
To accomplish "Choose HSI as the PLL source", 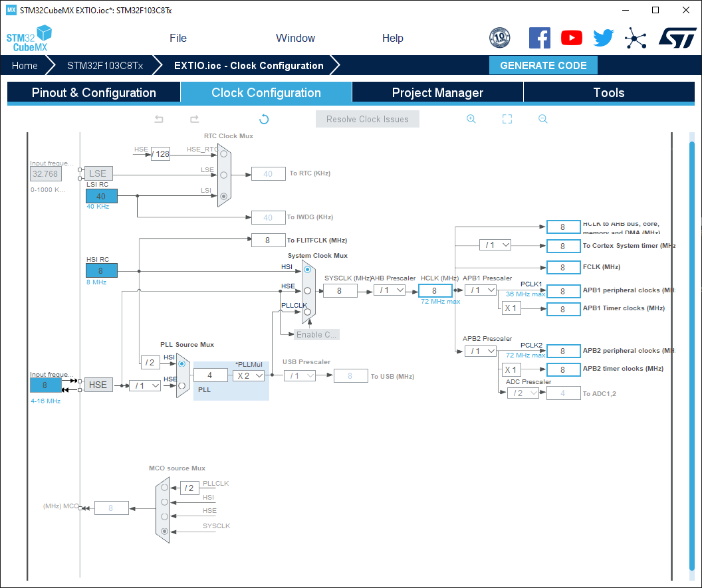I will [x=181, y=364].
